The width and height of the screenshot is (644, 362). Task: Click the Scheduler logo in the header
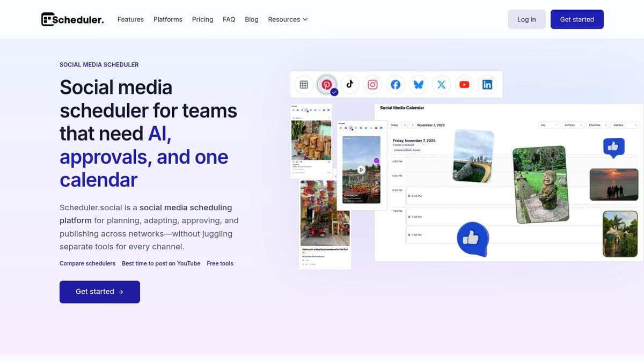point(72,19)
